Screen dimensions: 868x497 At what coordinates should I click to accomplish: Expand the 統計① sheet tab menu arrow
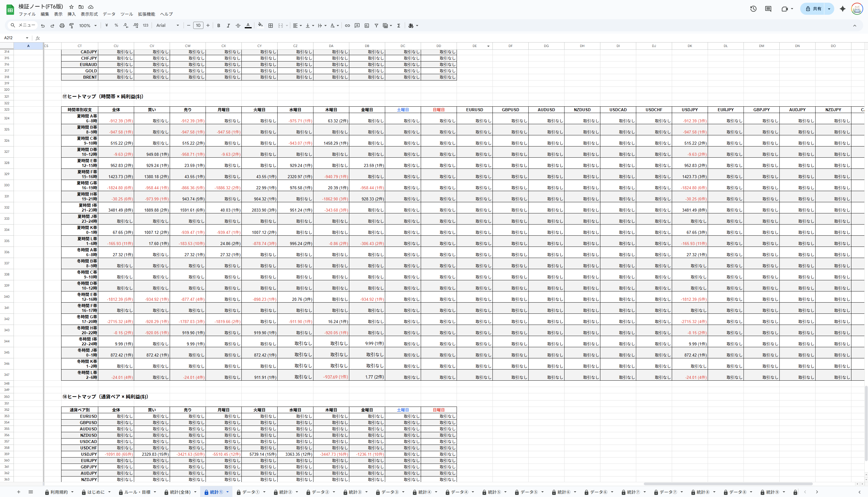tap(228, 492)
